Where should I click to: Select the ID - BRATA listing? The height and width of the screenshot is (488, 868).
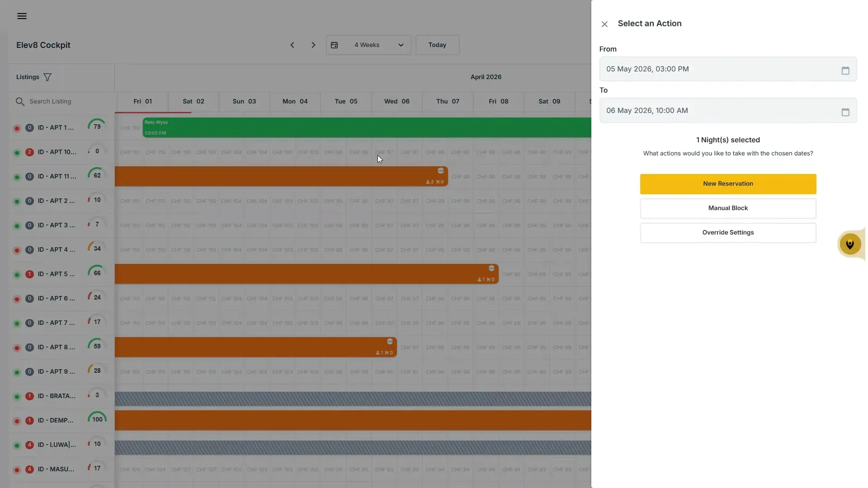click(x=57, y=396)
